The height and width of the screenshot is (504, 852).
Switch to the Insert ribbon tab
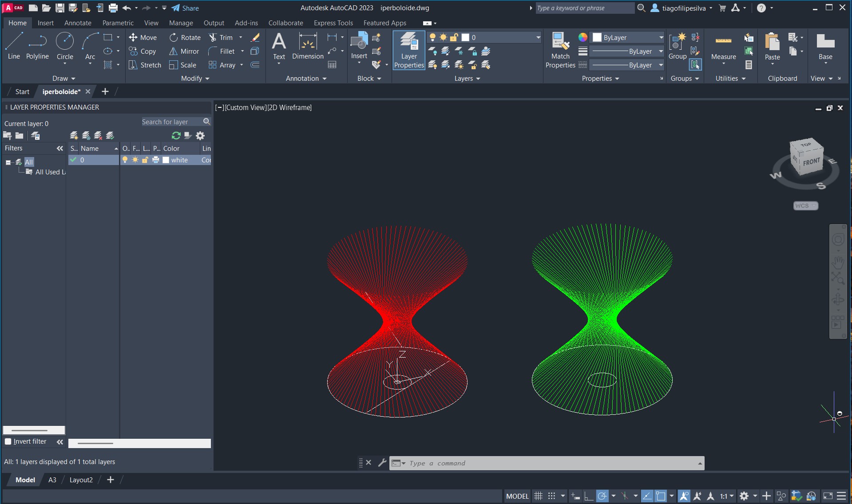coord(46,23)
